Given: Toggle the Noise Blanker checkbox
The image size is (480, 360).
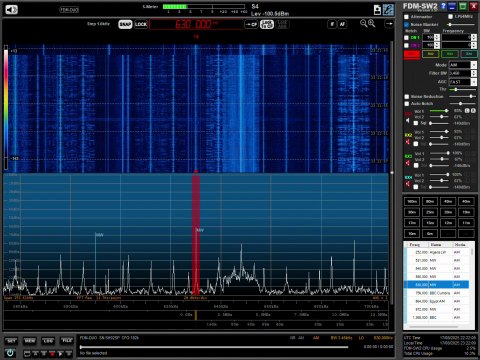Looking at the screenshot, I should coord(406,25).
